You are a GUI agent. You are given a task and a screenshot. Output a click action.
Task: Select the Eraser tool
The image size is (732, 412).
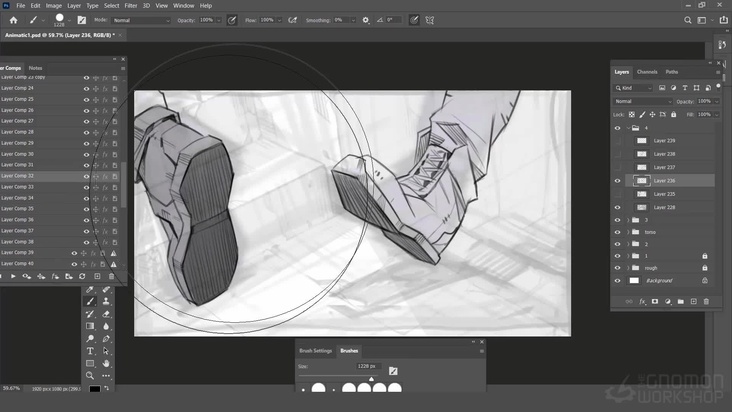106,313
